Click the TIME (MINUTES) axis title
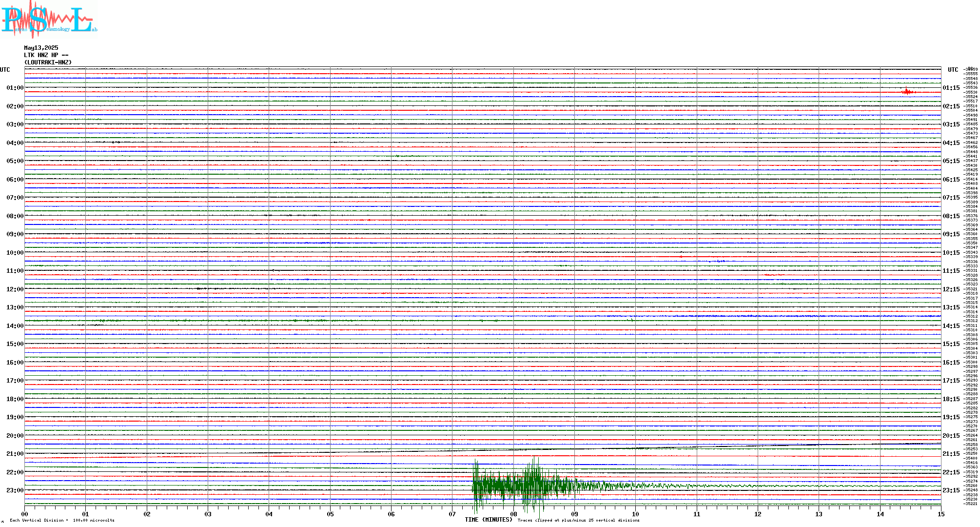The height and width of the screenshot is (527, 980). [x=489, y=520]
